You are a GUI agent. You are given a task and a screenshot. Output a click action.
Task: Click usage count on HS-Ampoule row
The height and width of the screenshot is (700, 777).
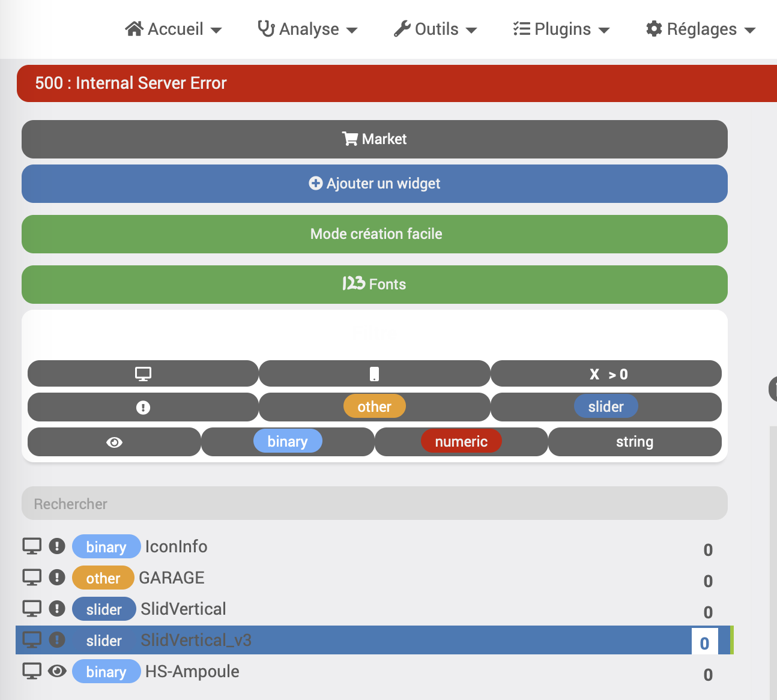708,675
